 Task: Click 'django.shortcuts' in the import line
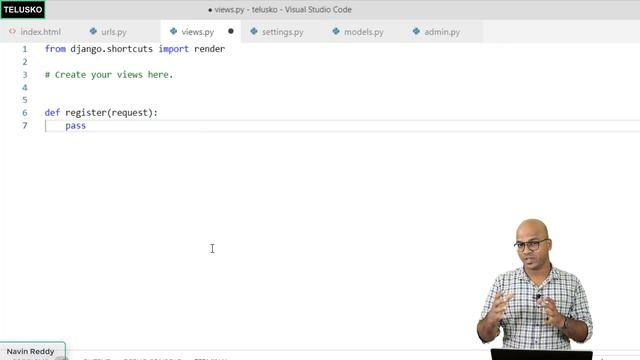pos(111,49)
